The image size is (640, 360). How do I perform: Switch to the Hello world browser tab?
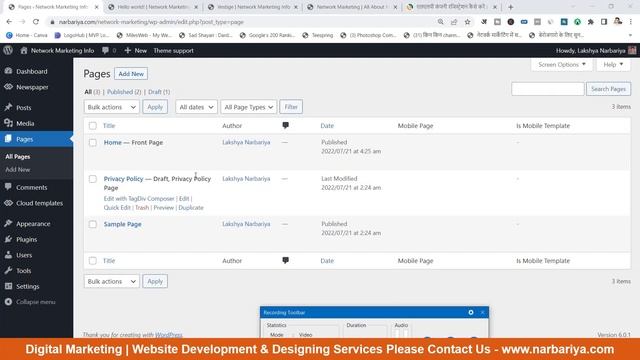(x=153, y=7)
